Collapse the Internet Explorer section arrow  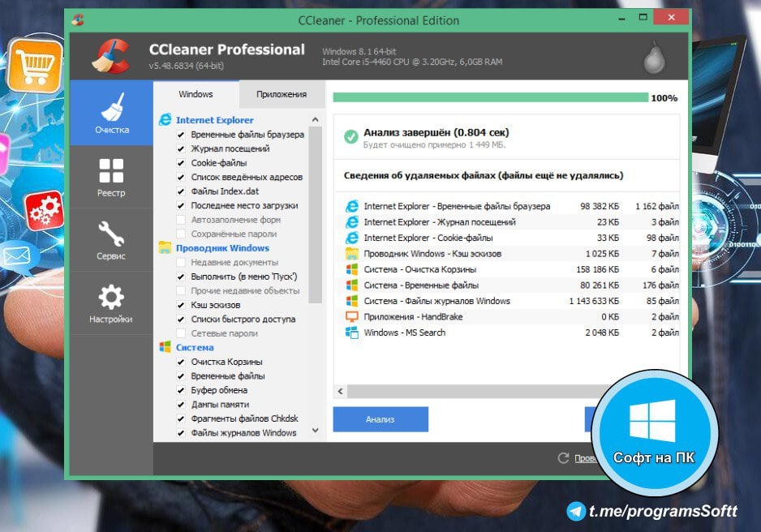pyautogui.click(x=316, y=120)
